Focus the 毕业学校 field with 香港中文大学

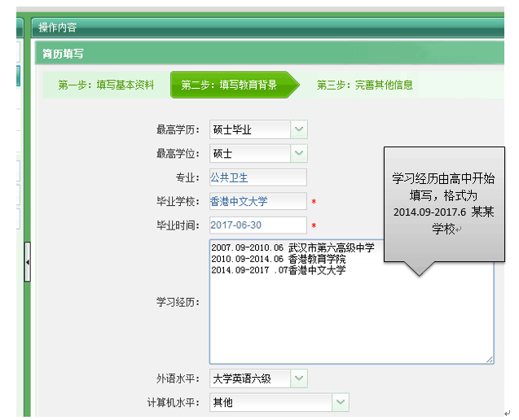[x=257, y=201]
